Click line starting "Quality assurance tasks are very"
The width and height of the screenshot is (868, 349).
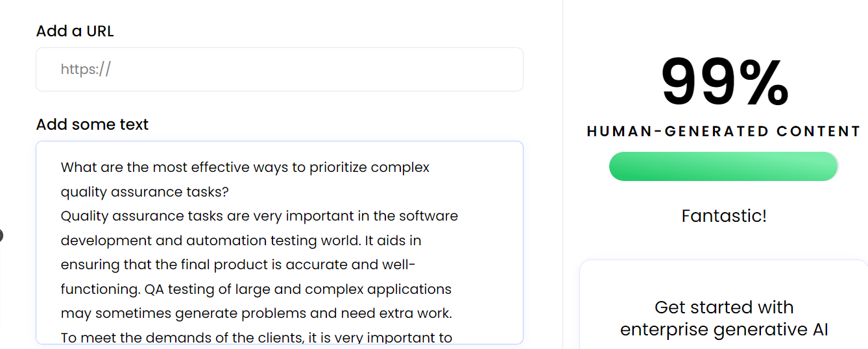point(259,216)
